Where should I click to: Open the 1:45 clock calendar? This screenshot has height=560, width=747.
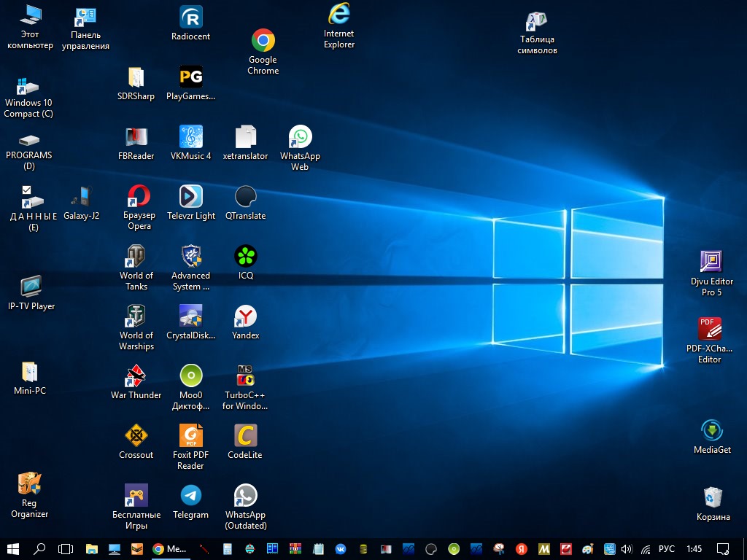point(694,549)
